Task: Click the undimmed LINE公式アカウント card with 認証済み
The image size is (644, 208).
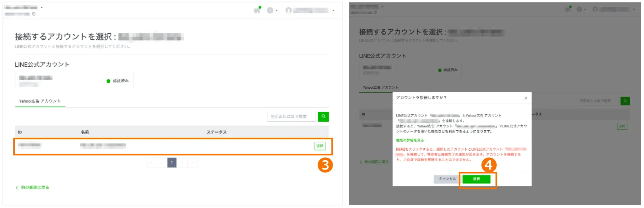Action: [x=74, y=81]
